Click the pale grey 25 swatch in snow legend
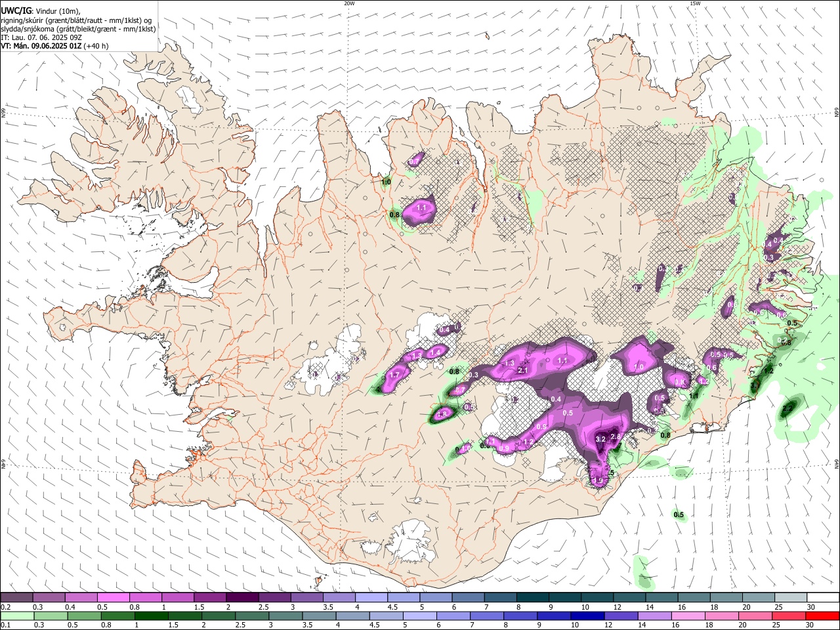 [791, 597]
